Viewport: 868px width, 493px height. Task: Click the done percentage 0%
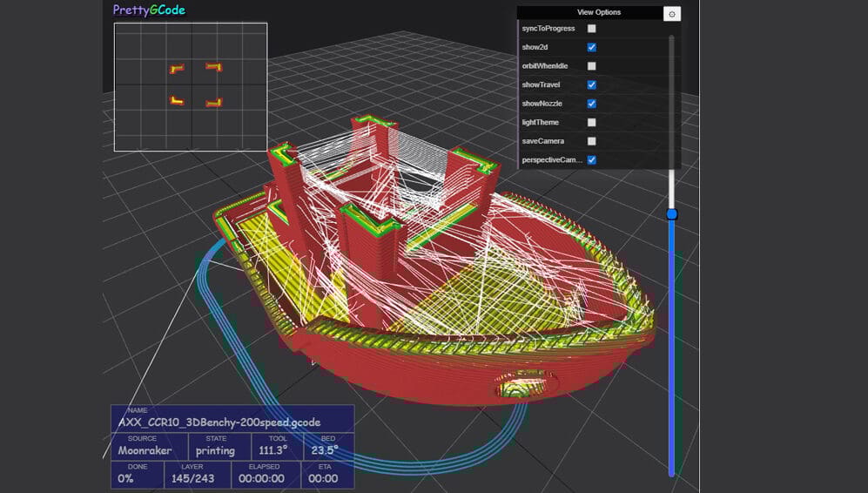(x=125, y=478)
